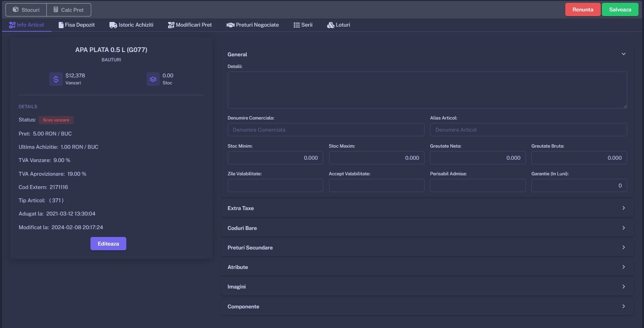
Task: Click the Greutate Bruta field
Action: 579,158
